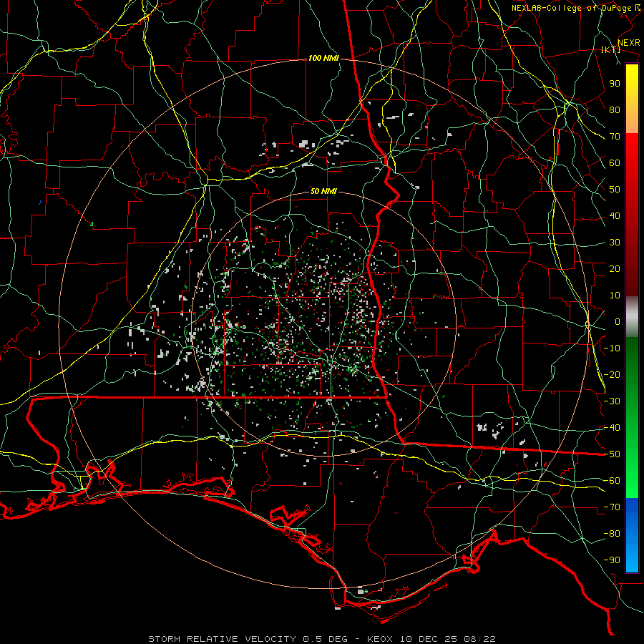Click the 10 DEC 25 date in the footer
Screen dimensions: 644x644
428,639
